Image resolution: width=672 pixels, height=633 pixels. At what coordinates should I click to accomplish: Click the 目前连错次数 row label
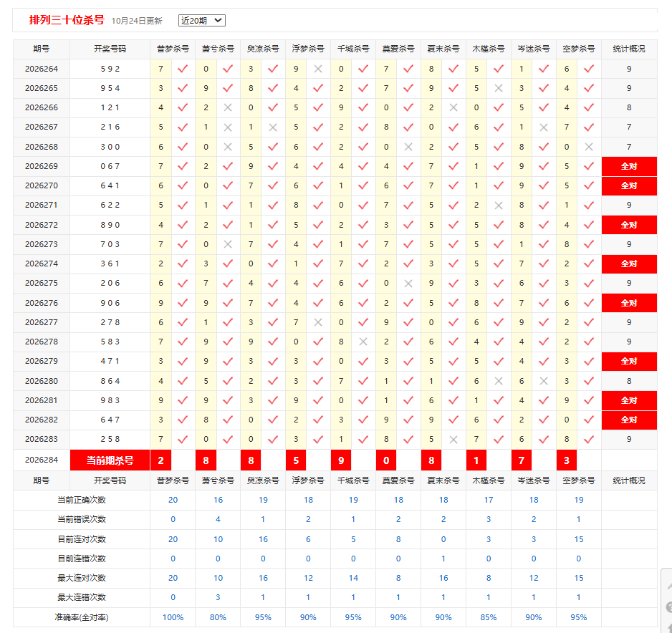[x=82, y=559]
